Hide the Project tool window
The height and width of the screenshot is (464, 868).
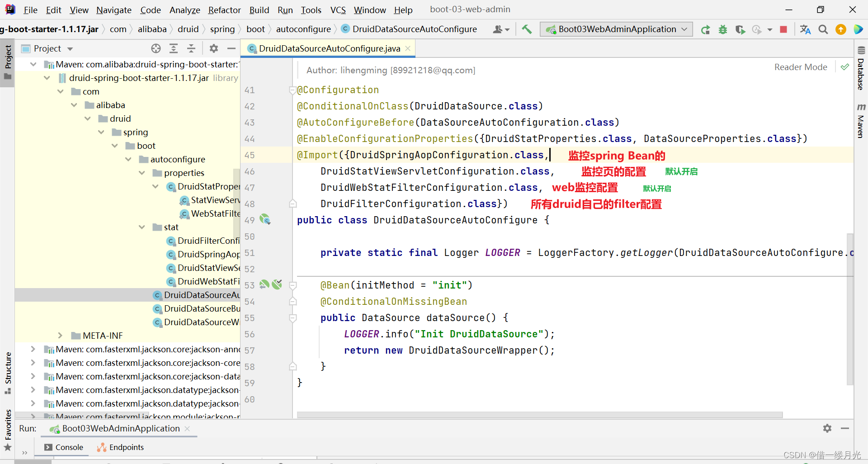tap(231, 48)
